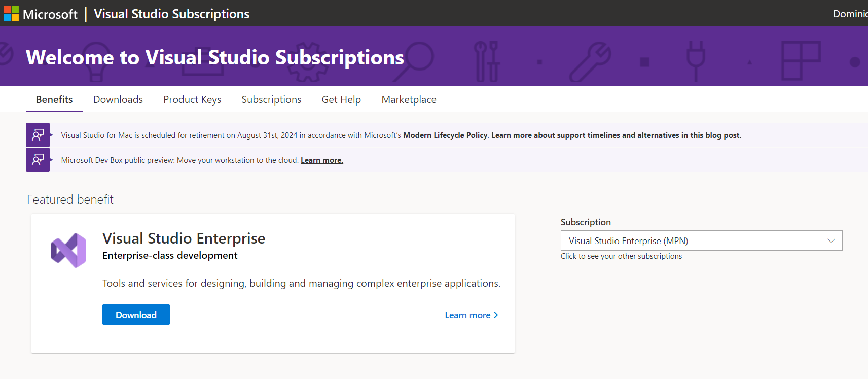Click the Microsoft logo icon
The width and height of the screenshot is (868, 379).
coord(11,14)
